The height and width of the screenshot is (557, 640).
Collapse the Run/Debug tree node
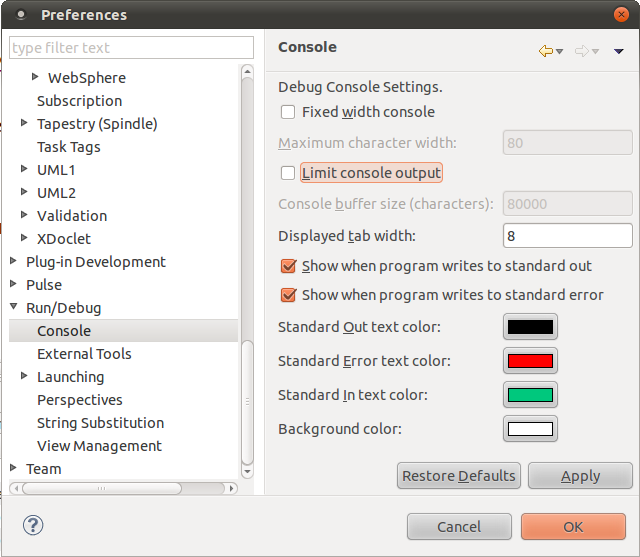point(13,306)
